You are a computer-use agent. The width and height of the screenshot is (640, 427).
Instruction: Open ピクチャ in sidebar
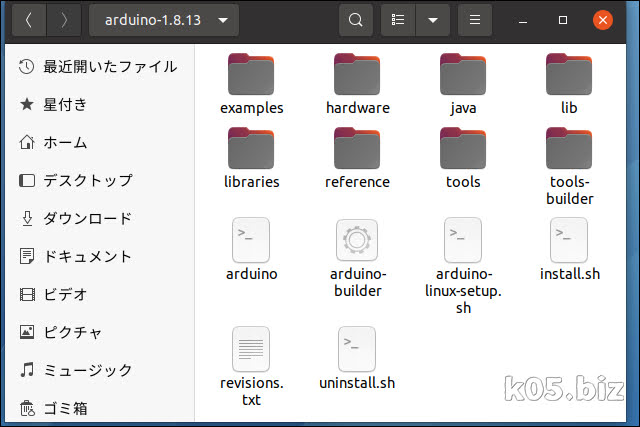(x=100, y=332)
